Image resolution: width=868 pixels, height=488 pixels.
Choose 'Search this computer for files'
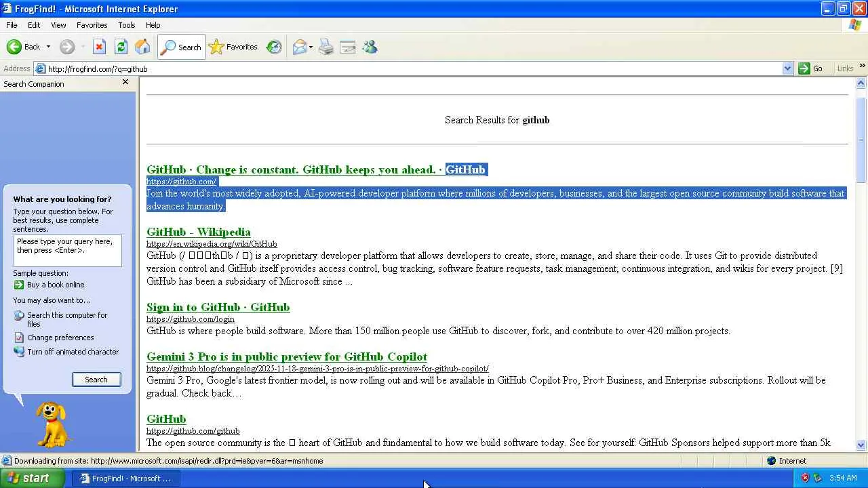click(x=67, y=319)
